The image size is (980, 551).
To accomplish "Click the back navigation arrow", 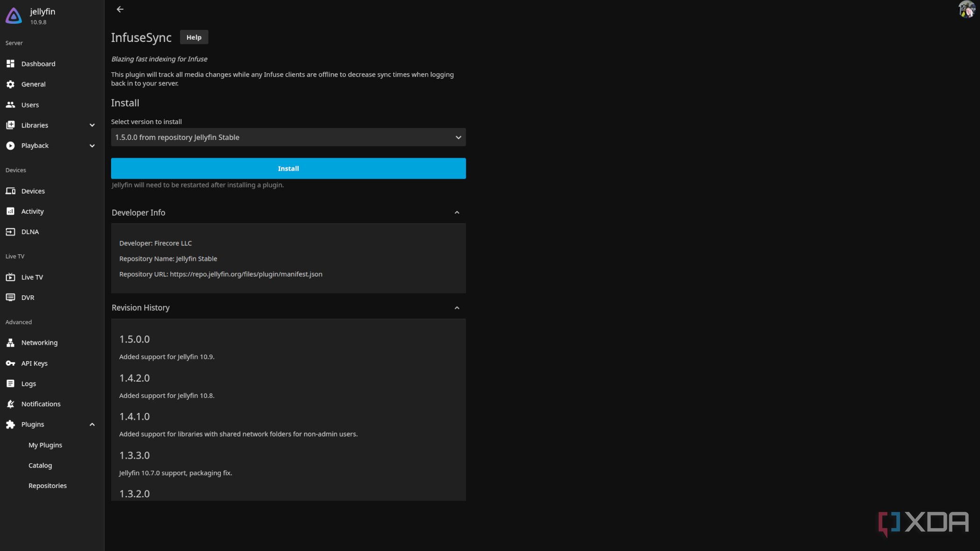I will coord(120,9).
